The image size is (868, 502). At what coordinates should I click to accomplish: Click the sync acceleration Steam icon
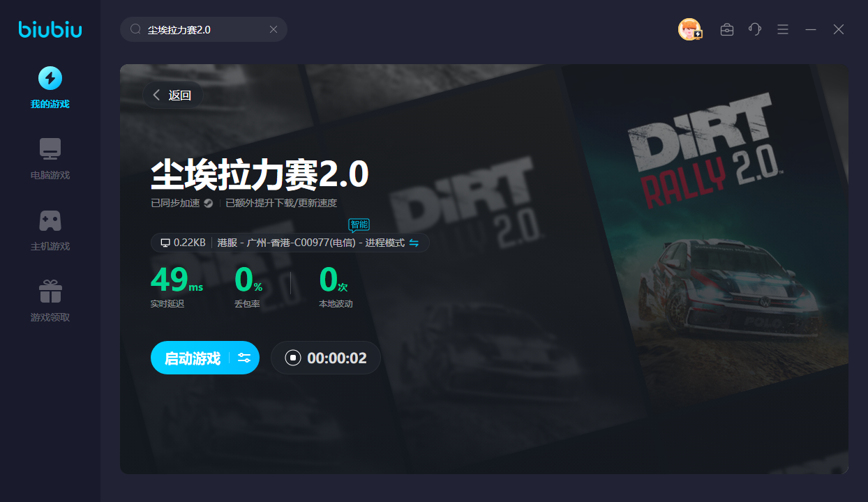point(209,204)
